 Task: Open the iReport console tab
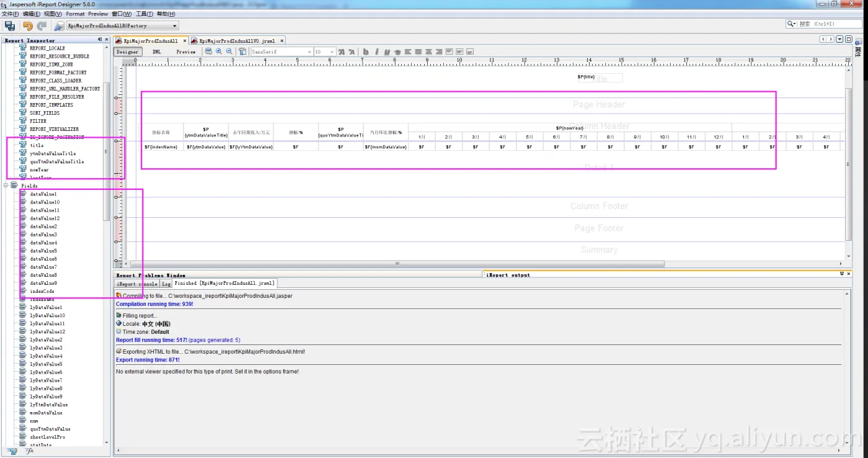[137, 284]
